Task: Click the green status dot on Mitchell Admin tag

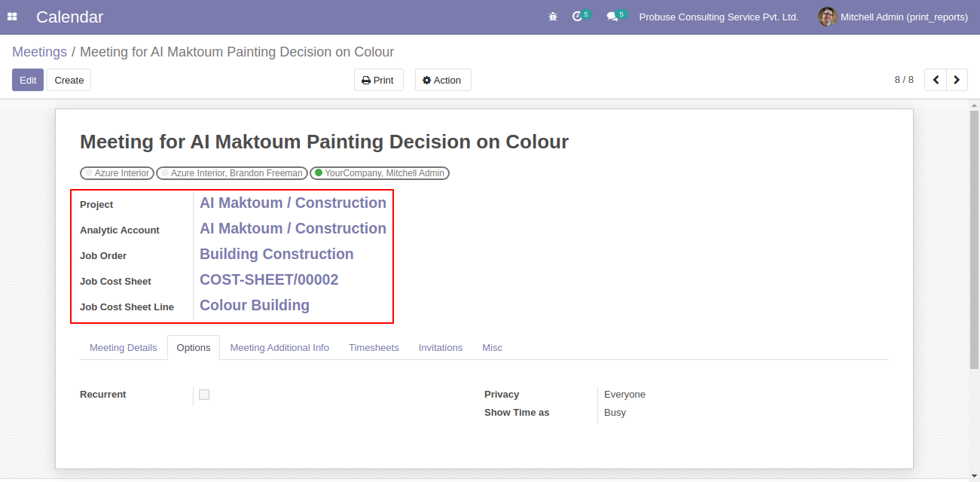Action: pos(319,173)
